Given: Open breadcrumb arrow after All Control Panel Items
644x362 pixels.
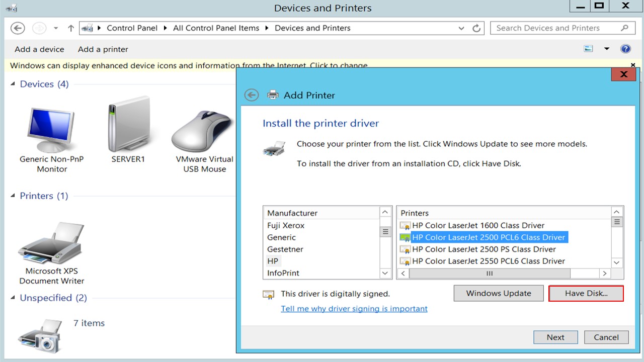Looking at the screenshot, I should pos(267,28).
